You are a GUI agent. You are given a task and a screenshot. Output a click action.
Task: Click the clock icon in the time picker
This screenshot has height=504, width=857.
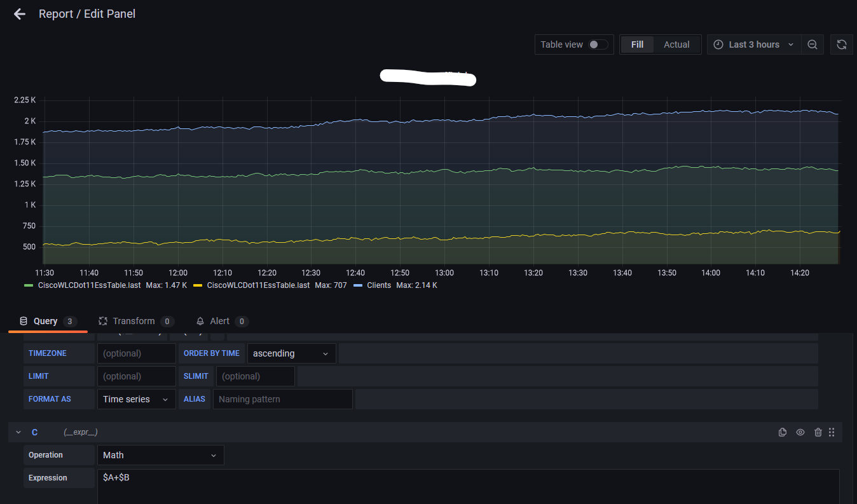[718, 44]
